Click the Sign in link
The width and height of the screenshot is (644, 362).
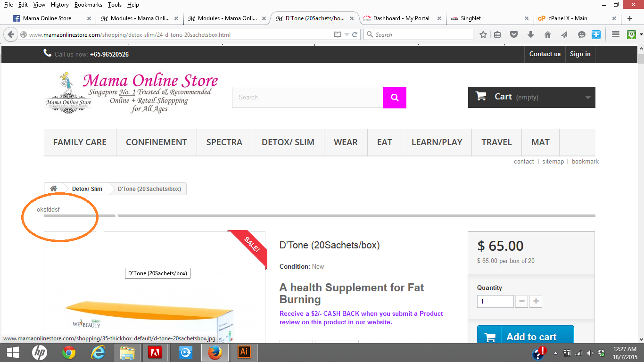point(580,54)
